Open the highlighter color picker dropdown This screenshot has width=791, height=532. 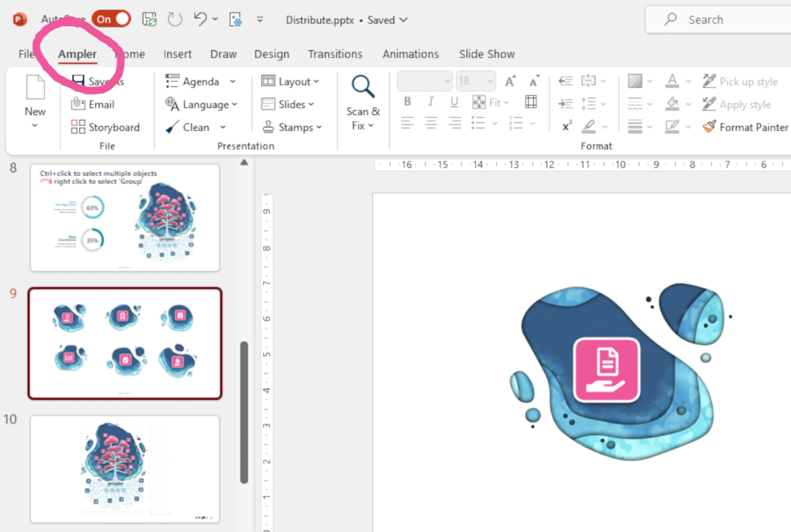[605, 127]
